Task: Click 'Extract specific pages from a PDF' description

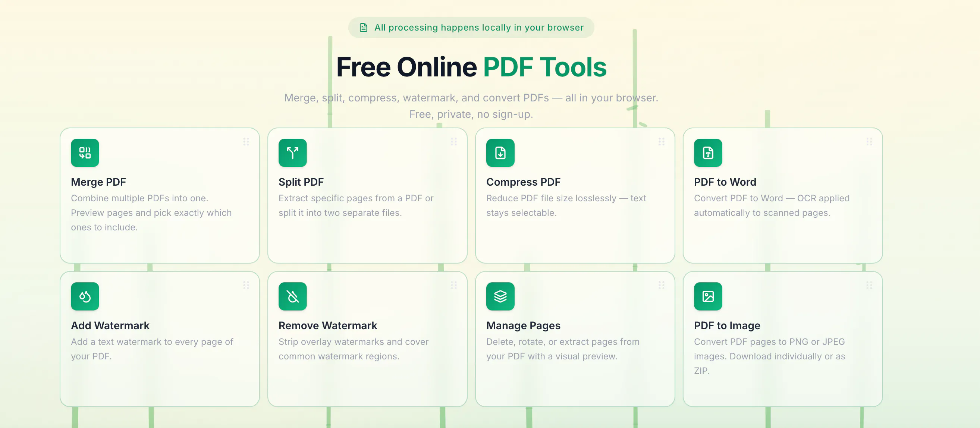Action: (x=356, y=205)
